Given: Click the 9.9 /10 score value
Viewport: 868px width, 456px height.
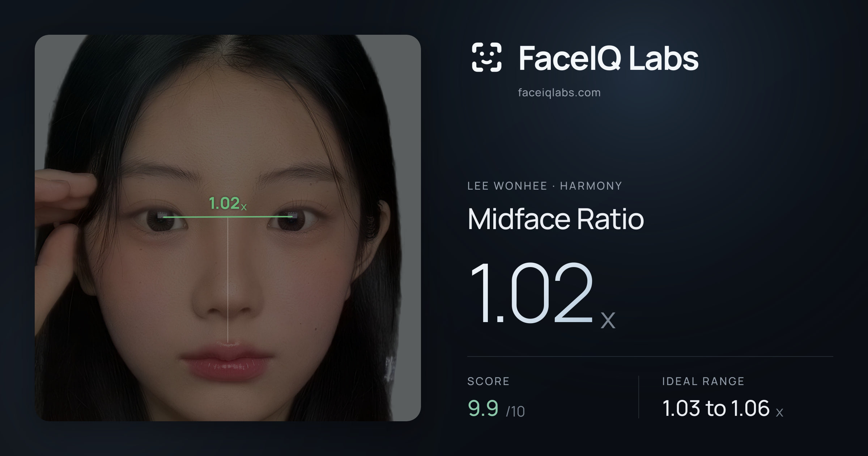Looking at the screenshot, I should click(496, 409).
